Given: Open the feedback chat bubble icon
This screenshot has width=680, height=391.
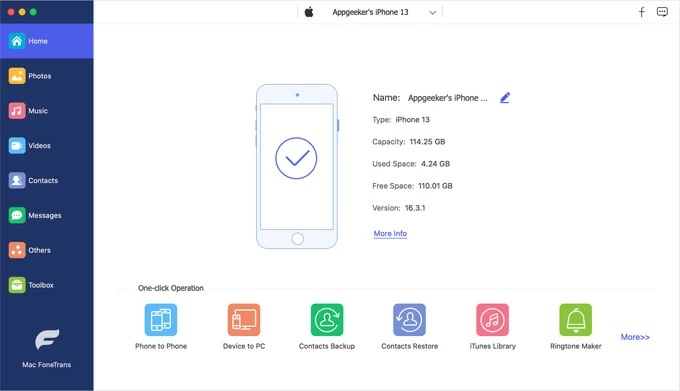Looking at the screenshot, I should pos(662,12).
